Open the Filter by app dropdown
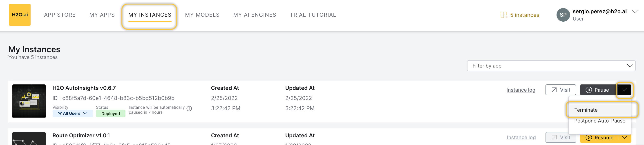 pos(551,66)
